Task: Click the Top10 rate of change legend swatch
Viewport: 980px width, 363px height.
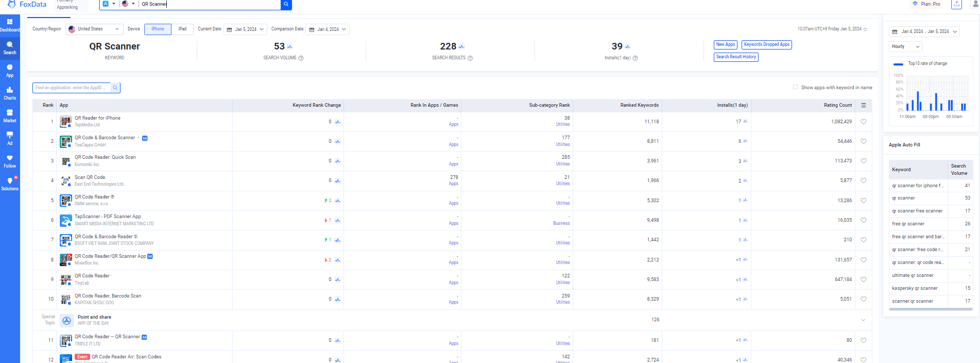Action: point(899,64)
